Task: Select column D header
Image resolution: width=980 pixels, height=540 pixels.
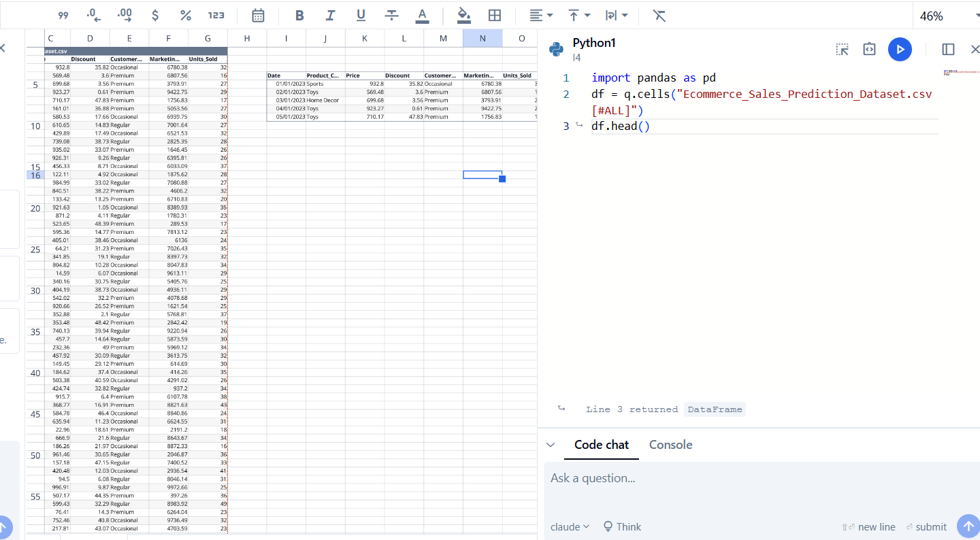Action: point(90,39)
